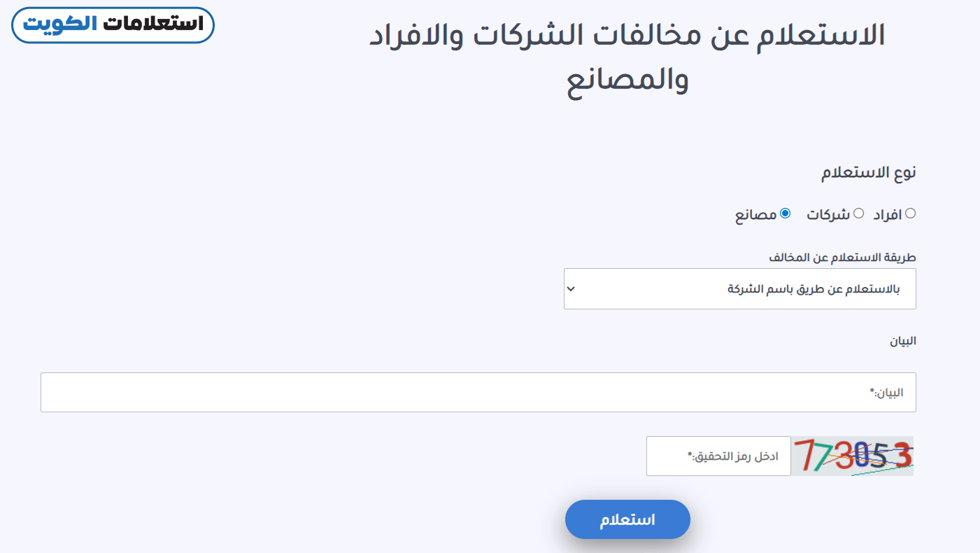Click the والمصانع title line
Viewport: 980px width, 553px height.
tap(627, 80)
